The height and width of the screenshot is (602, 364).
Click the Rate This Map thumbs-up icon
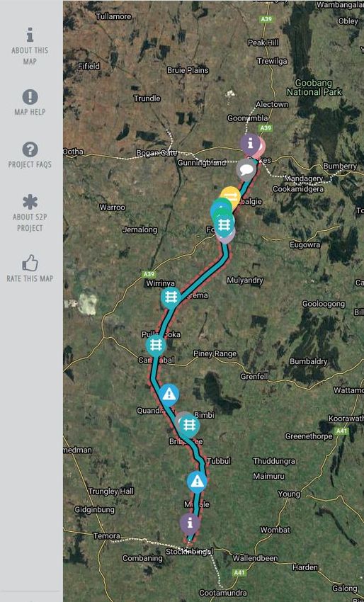[x=30, y=263]
